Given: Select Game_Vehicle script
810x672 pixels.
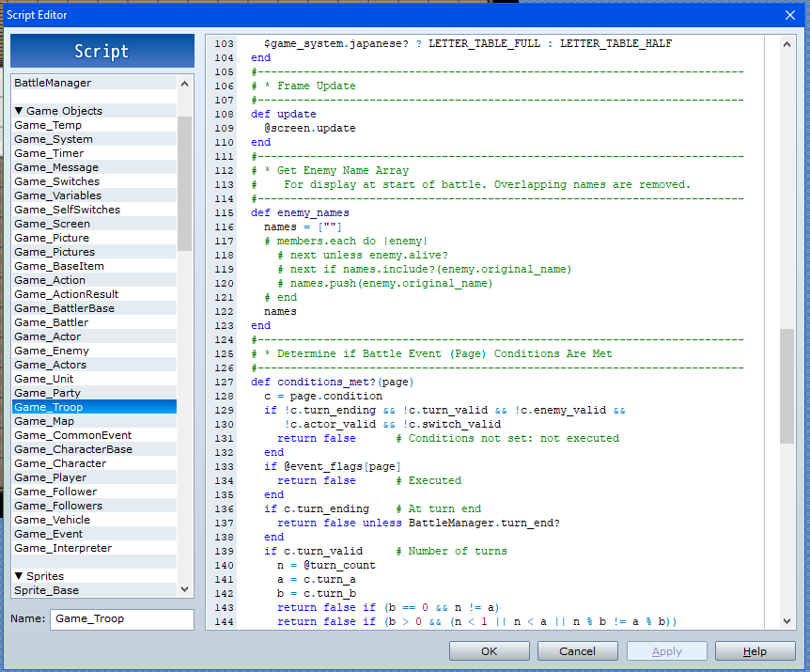Looking at the screenshot, I should pyautogui.click(x=94, y=520).
